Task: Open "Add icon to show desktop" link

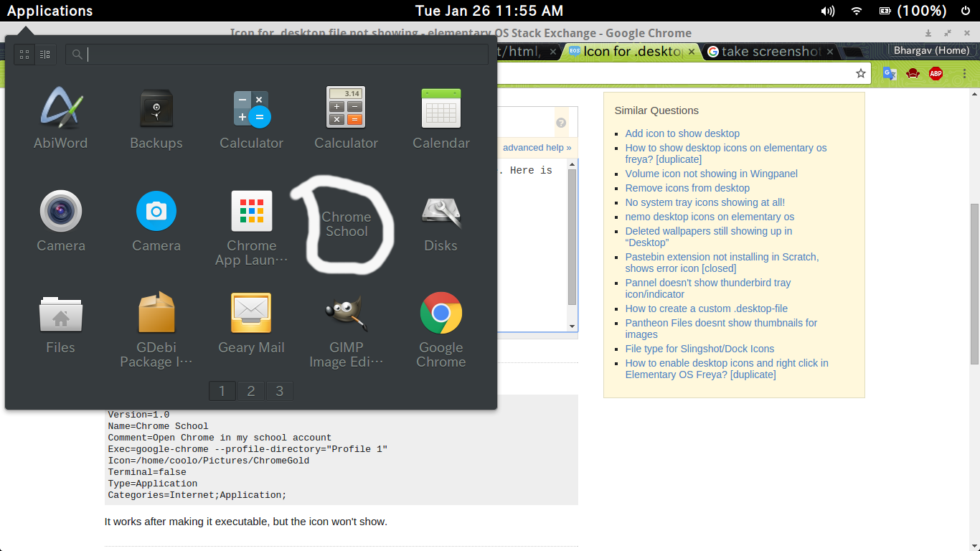Action: (682, 133)
